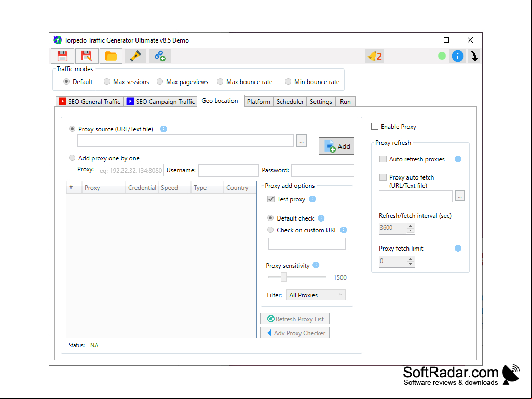Switch to the Geo Location tab

click(220, 101)
